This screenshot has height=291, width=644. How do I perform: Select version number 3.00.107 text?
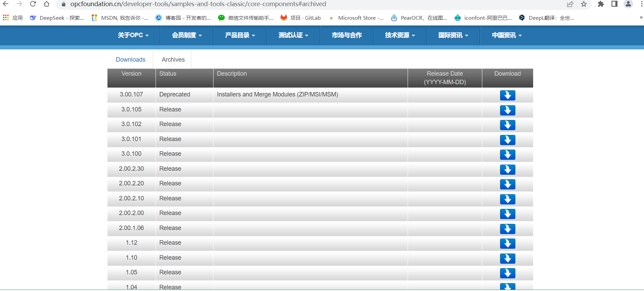click(x=131, y=94)
